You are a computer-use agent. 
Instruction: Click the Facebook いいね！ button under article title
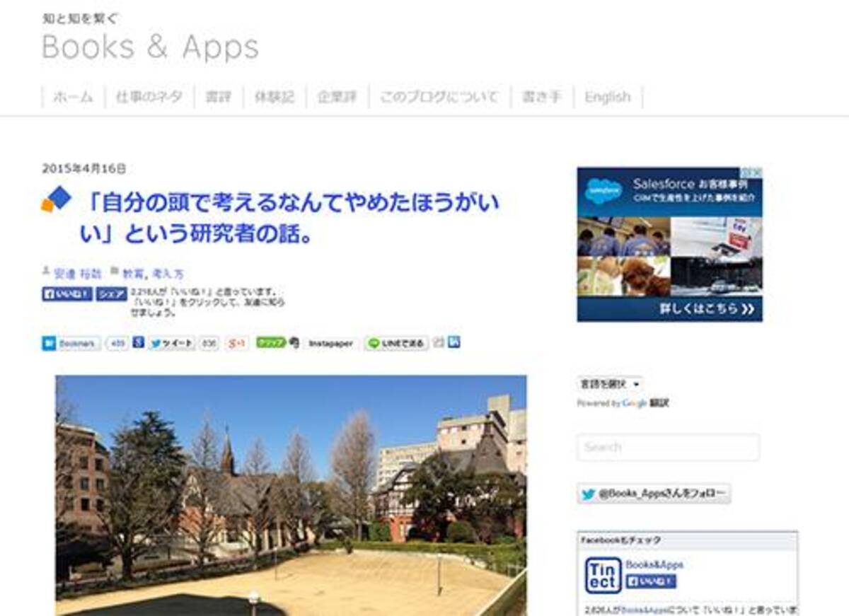tap(67, 294)
